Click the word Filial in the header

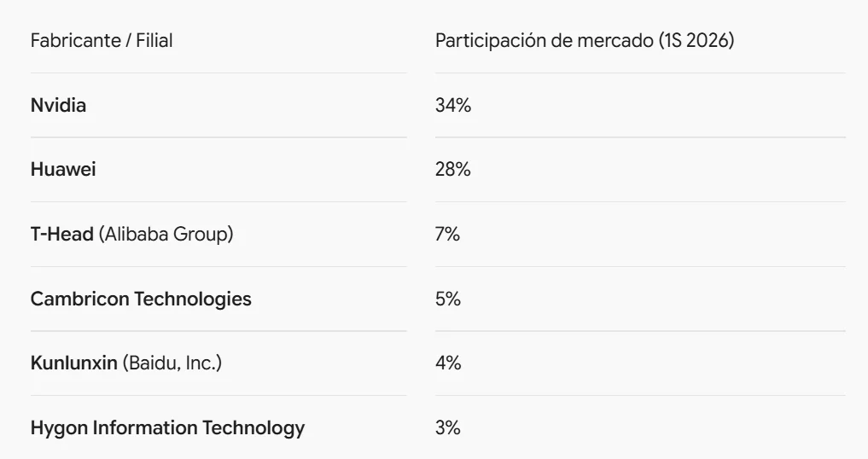(154, 40)
